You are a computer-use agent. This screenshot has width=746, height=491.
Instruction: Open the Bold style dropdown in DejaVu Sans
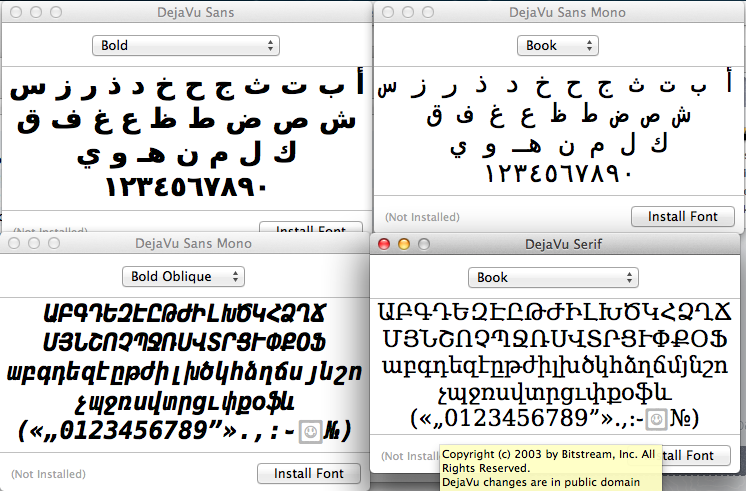coord(185,45)
